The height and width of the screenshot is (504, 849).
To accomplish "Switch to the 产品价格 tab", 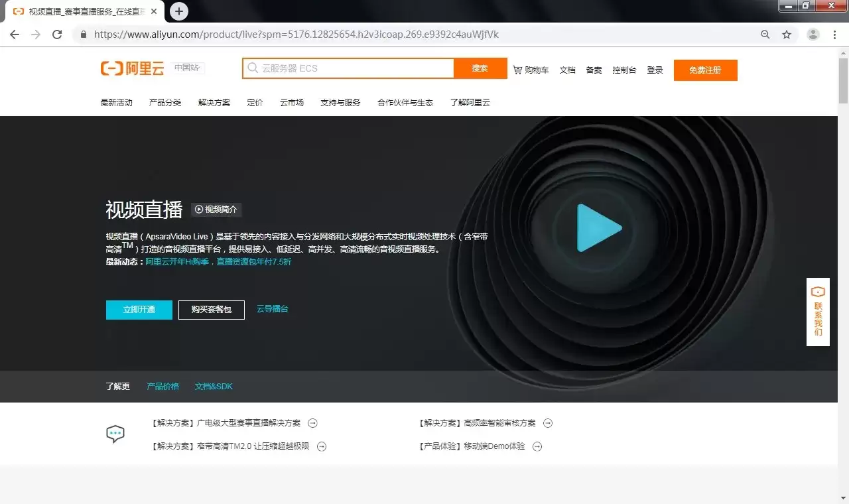I will [x=163, y=387].
